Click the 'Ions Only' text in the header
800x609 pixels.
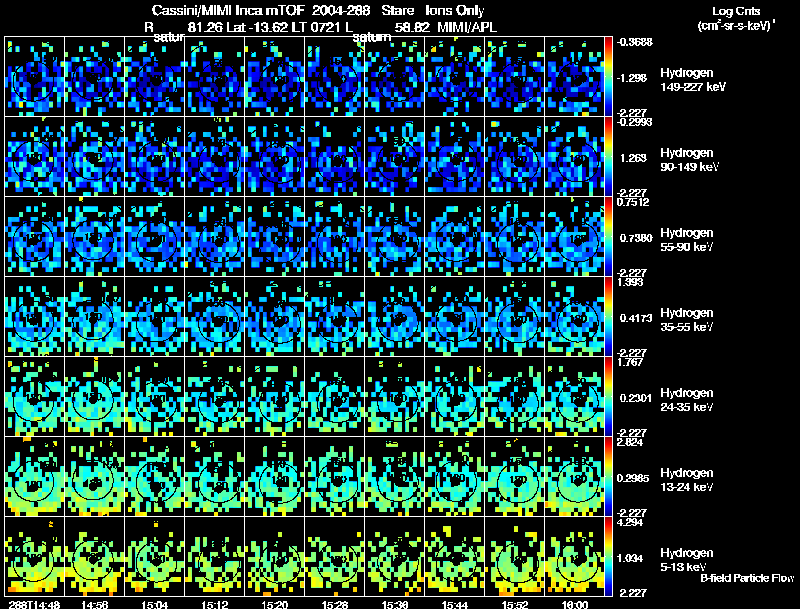[x=455, y=10]
